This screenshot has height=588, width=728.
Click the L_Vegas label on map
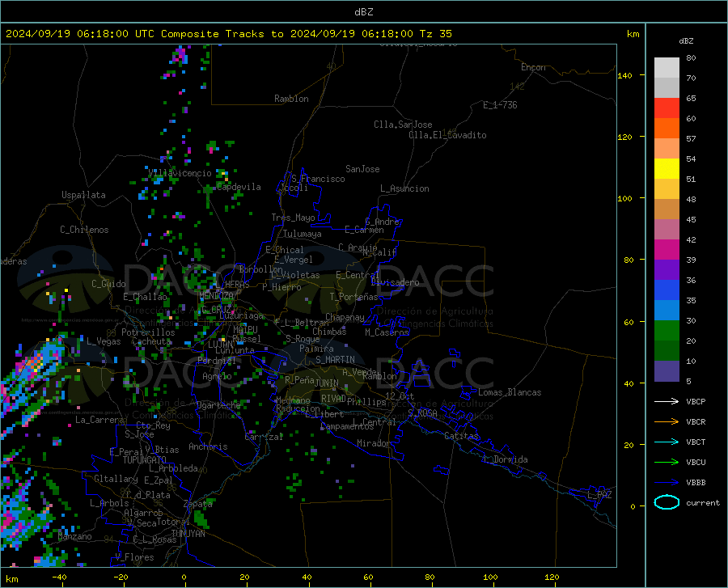click(x=104, y=341)
